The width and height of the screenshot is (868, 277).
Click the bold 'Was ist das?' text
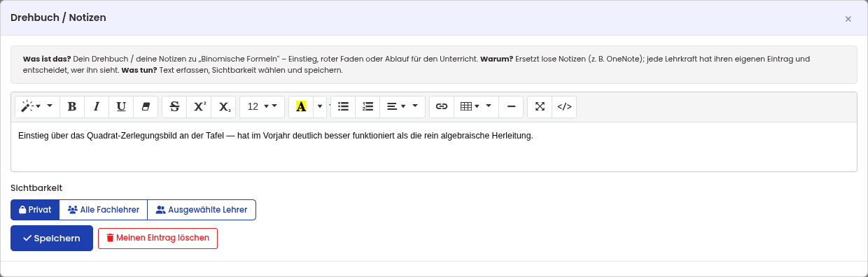tap(47, 59)
